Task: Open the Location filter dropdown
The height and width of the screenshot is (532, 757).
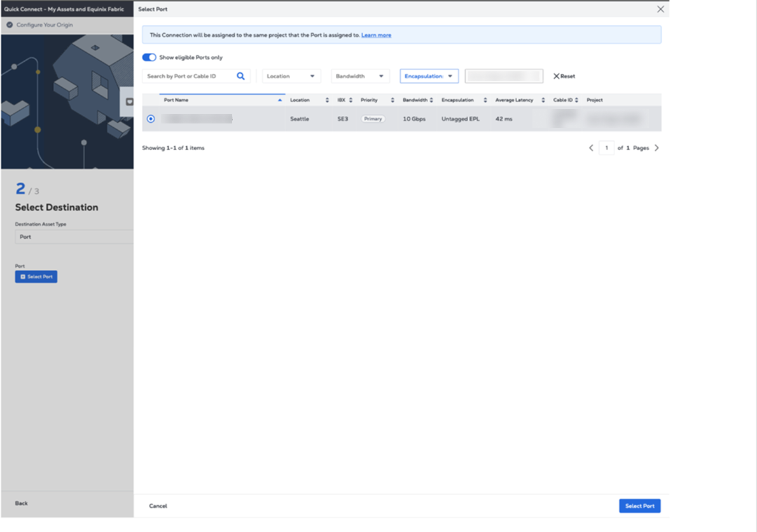Action: [x=291, y=76]
